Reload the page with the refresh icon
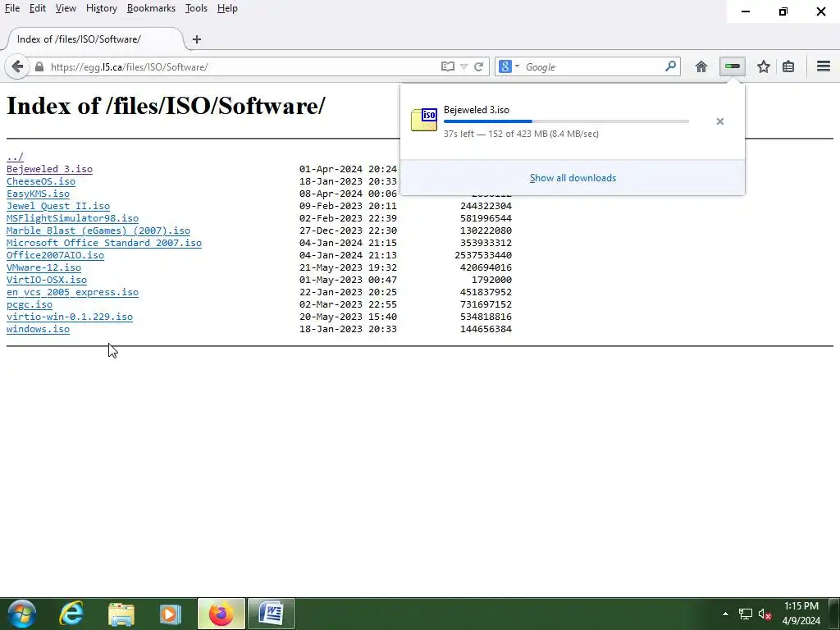Viewport: 840px width, 630px height. (479, 66)
